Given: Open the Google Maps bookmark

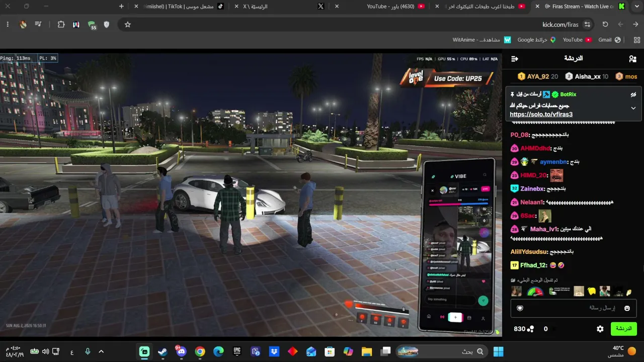Looking at the screenshot, I should [x=536, y=40].
